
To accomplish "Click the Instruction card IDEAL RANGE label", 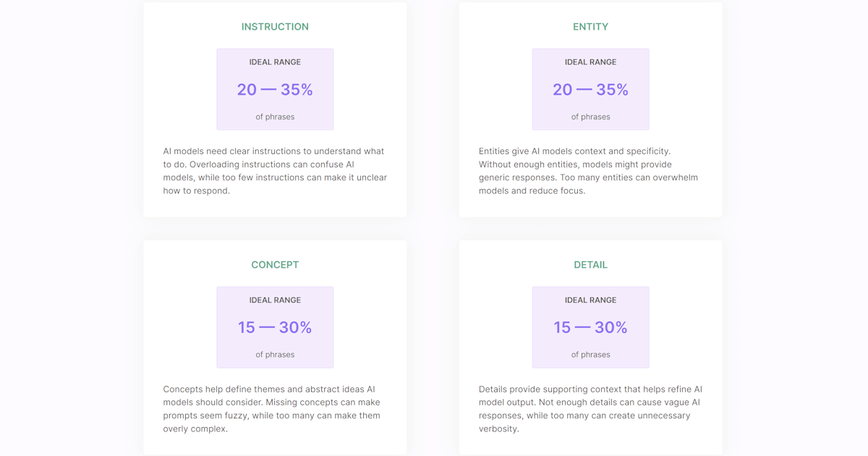I will tap(275, 62).
